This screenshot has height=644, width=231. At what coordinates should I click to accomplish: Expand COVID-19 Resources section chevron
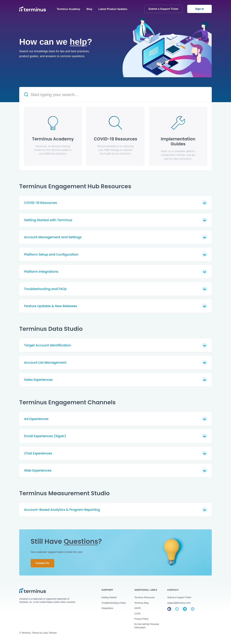[204, 203]
